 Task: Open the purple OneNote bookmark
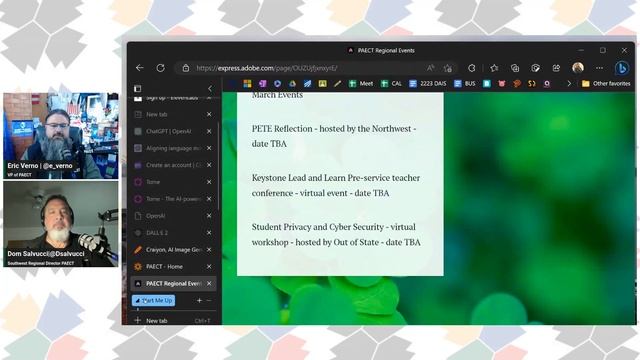tap(262, 84)
